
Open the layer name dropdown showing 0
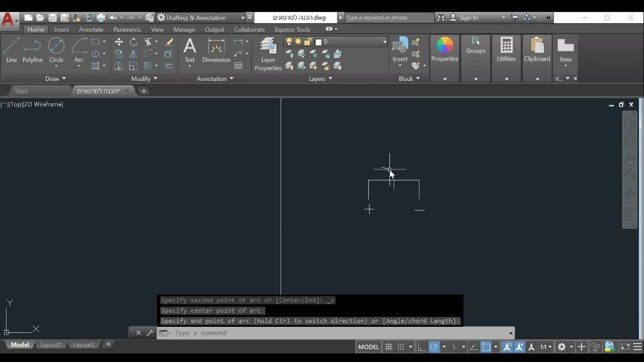click(336, 42)
